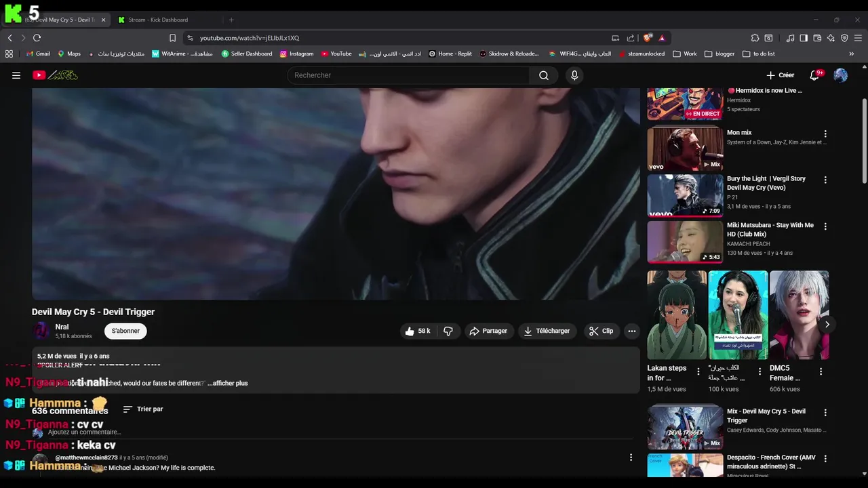The height and width of the screenshot is (488, 868).
Task: Open the Brave Wallet icon
Action: click(x=817, y=38)
